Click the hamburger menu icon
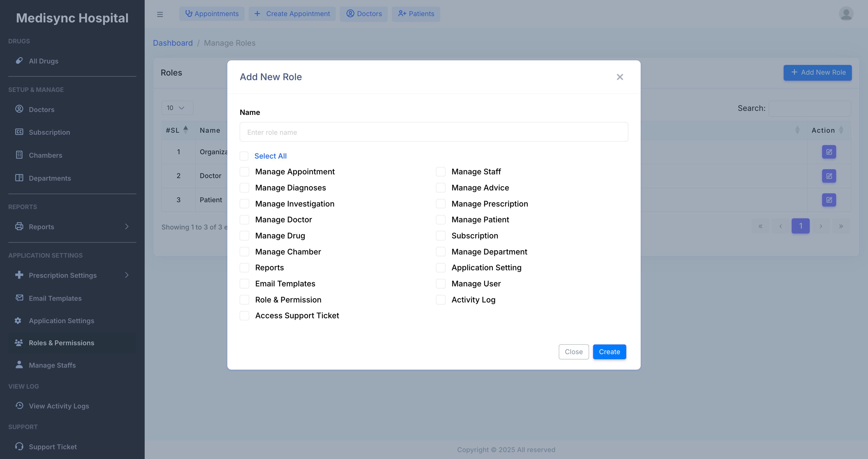 (x=160, y=14)
